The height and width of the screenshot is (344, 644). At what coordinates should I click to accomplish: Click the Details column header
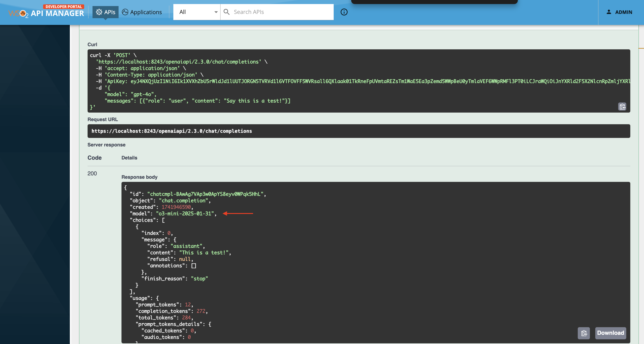129,158
